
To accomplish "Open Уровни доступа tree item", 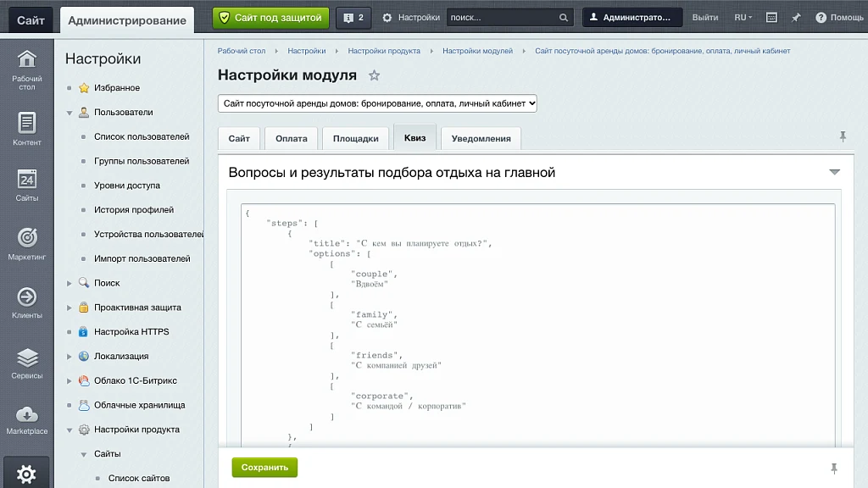I will tap(127, 186).
